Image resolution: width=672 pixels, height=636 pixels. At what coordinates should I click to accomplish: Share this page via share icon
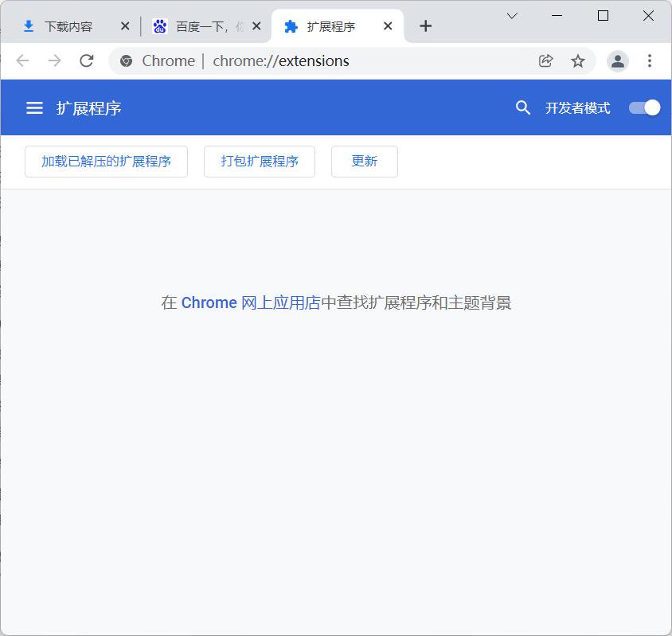[545, 60]
